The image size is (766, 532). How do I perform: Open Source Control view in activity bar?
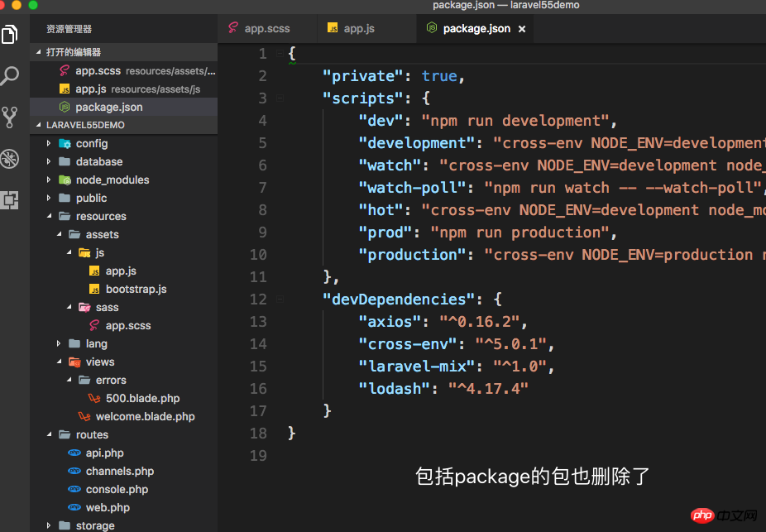click(10, 117)
